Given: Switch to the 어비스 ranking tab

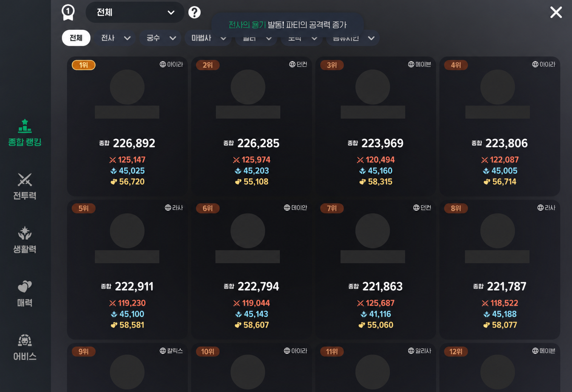Looking at the screenshot, I should click(x=25, y=347).
